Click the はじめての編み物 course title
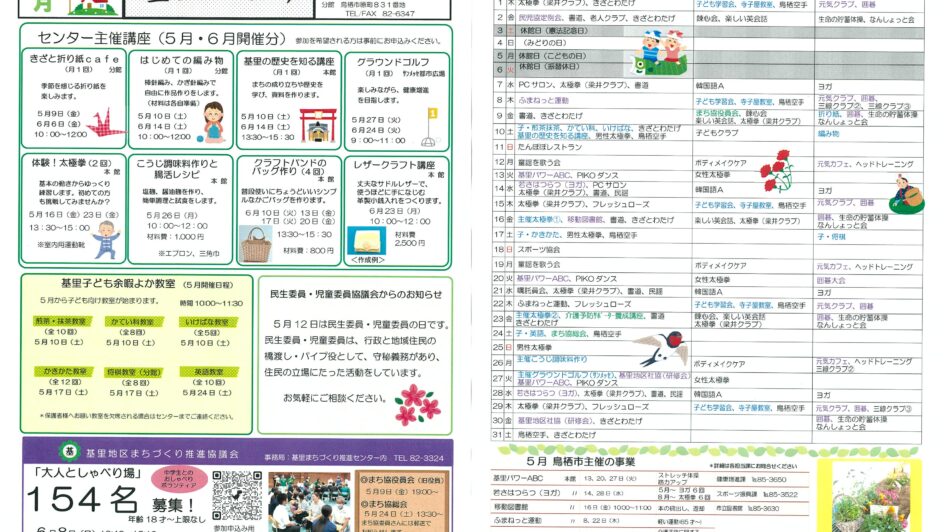Image resolution: width=946 pixels, height=532 pixels. pyautogui.click(x=182, y=60)
